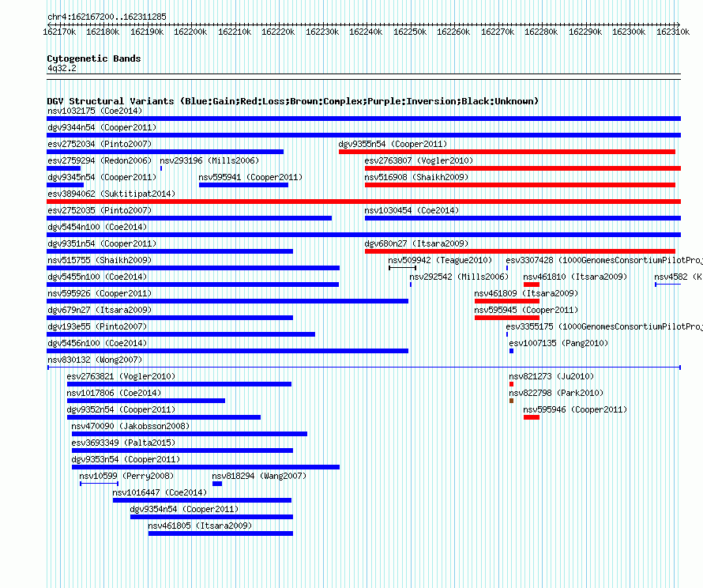Select the nsv461810 (Itsara2009) red bar
Screen dimensions: 703x588
click(x=532, y=285)
